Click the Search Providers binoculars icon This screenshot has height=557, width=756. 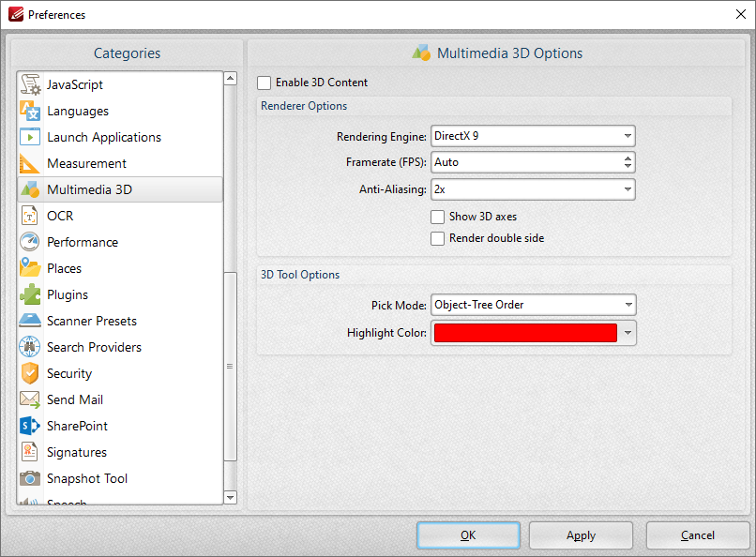30,347
